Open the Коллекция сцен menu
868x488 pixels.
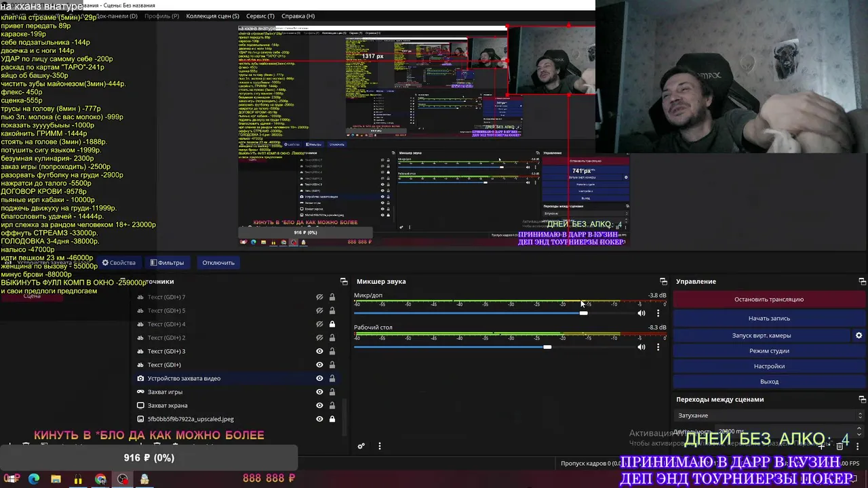(x=212, y=16)
